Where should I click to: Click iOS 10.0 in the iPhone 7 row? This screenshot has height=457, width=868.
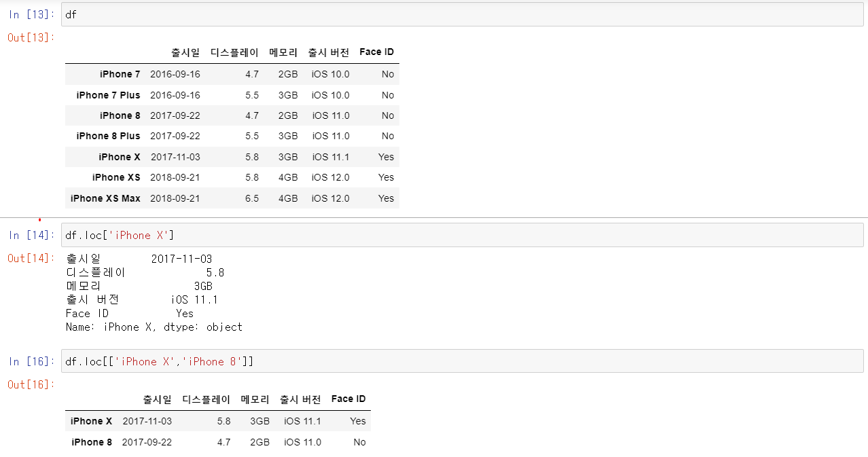tap(331, 74)
